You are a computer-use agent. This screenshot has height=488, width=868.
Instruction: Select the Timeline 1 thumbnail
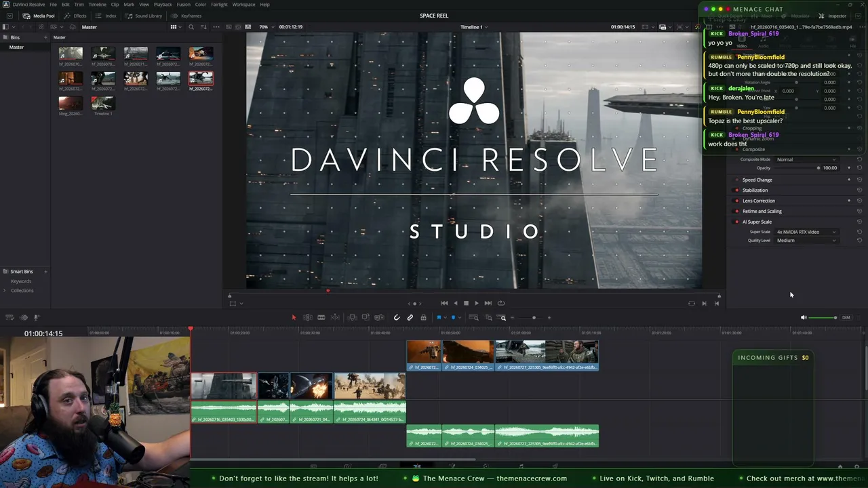103,103
